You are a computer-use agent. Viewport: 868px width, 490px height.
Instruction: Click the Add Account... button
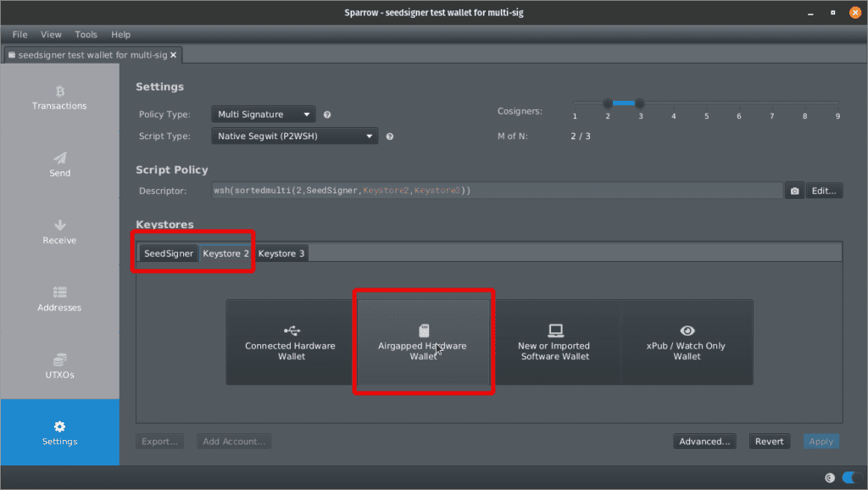pyautogui.click(x=234, y=442)
